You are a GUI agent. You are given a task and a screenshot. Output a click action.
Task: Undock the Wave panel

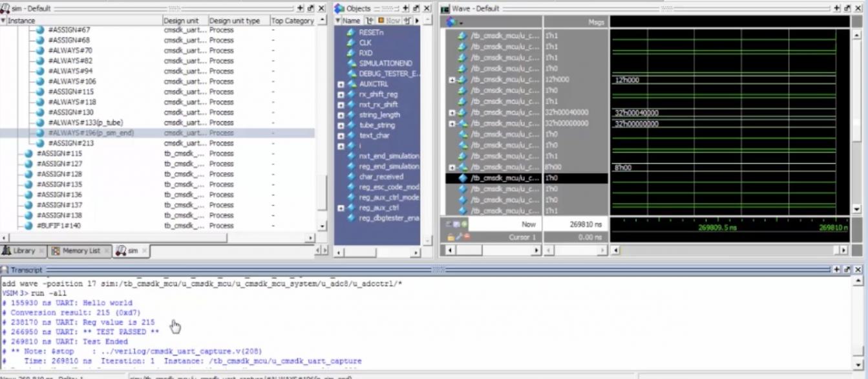coord(847,8)
